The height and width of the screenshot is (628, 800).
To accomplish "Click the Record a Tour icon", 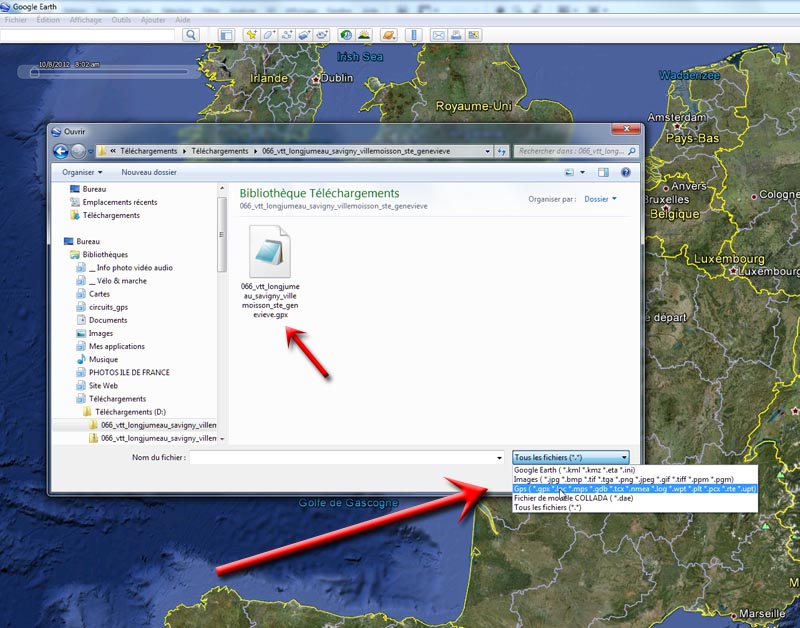I will click(321, 35).
